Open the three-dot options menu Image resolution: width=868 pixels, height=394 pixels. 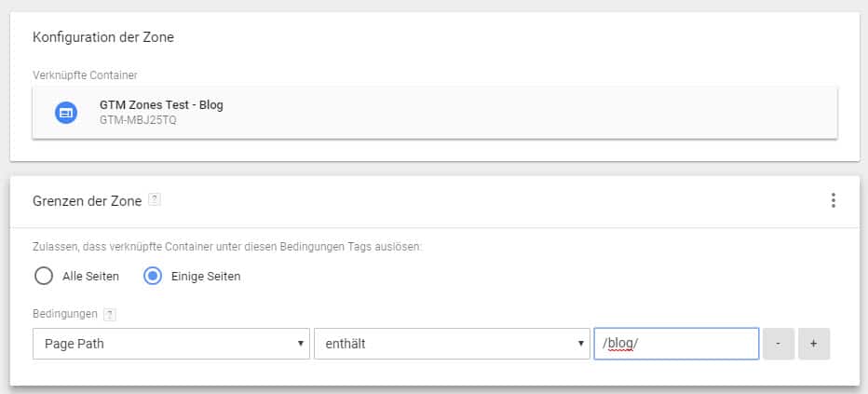[x=833, y=200]
